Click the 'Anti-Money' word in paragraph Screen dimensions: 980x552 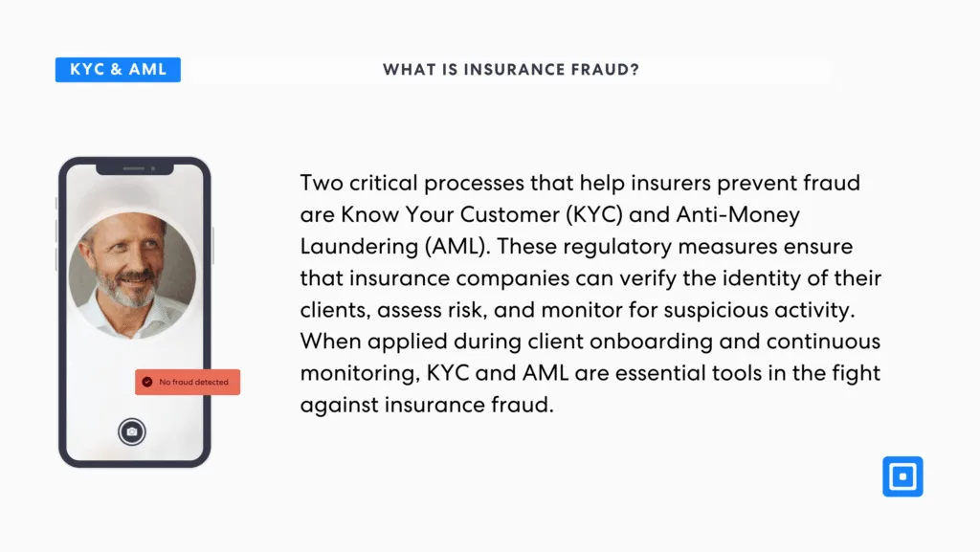click(x=738, y=215)
